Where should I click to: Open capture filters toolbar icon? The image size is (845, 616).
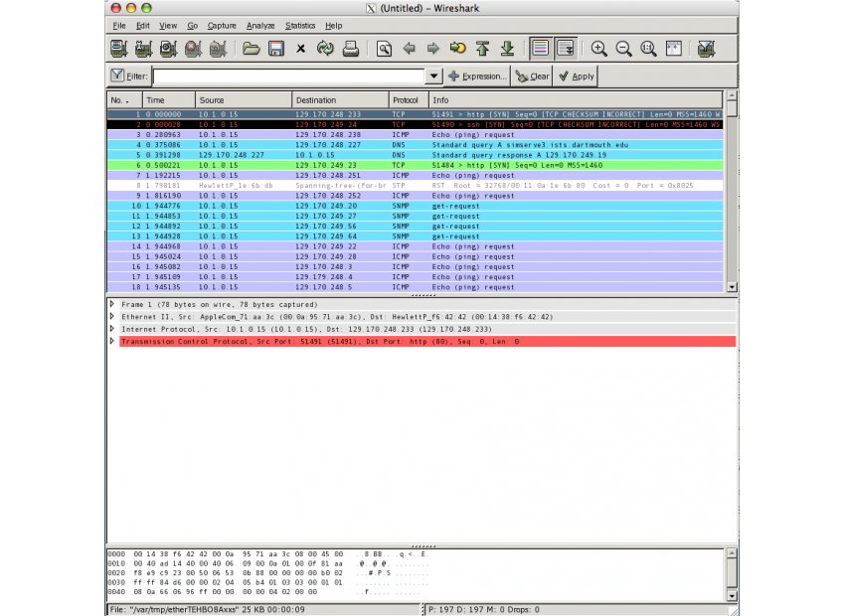pyautogui.click(x=706, y=49)
